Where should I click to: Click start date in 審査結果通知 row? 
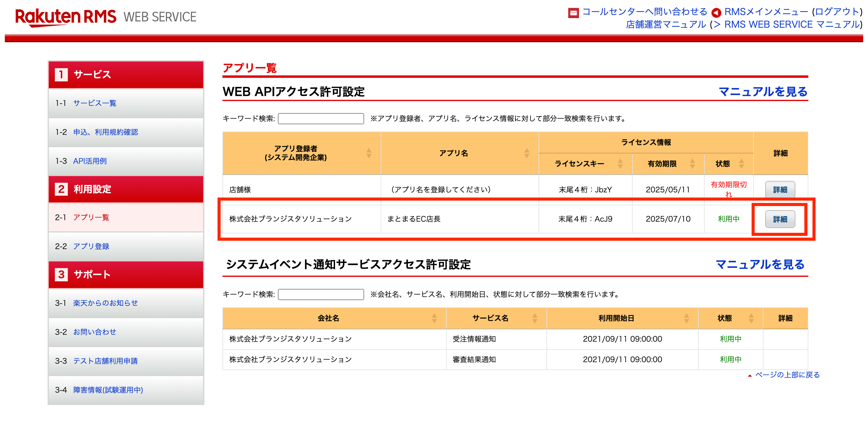(x=622, y=360)
